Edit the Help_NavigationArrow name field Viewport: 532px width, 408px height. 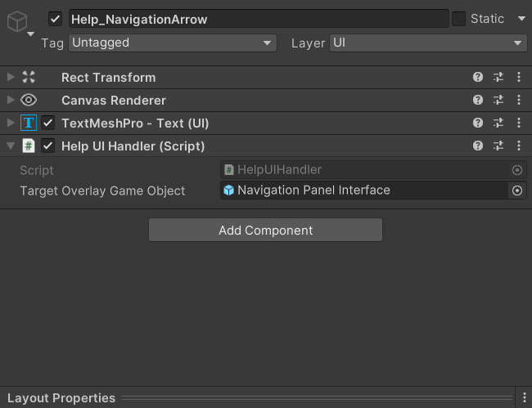click(x=259, y=19)
